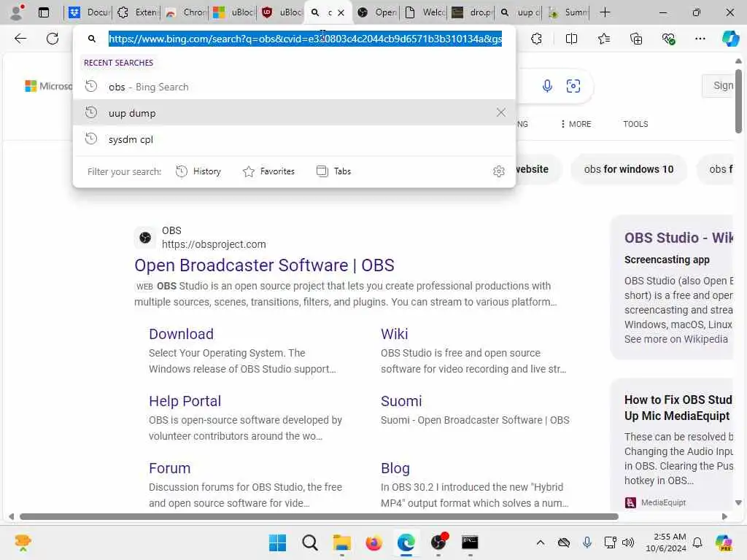Switch to the Chrome web store tab
Screen dimensions: 747x560
[x=185, y=12]
